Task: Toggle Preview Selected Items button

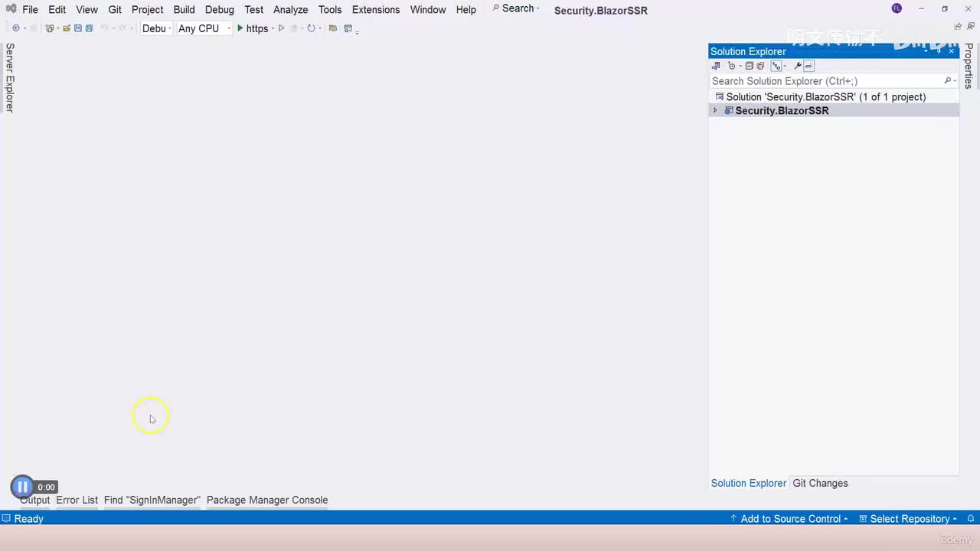Action: pos(808,66)
